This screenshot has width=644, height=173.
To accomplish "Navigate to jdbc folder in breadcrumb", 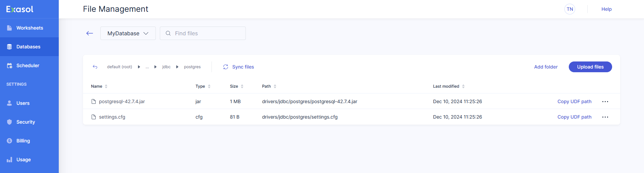I will [x=166, y=67].
